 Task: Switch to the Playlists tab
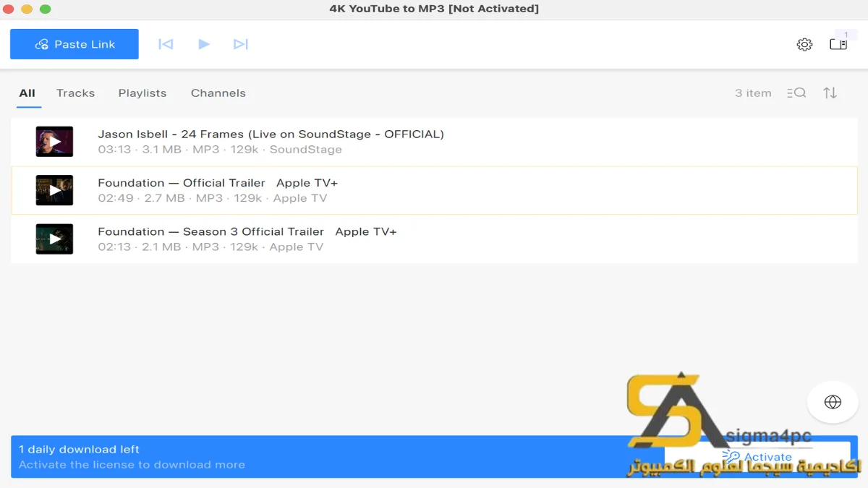pos(142,93)
